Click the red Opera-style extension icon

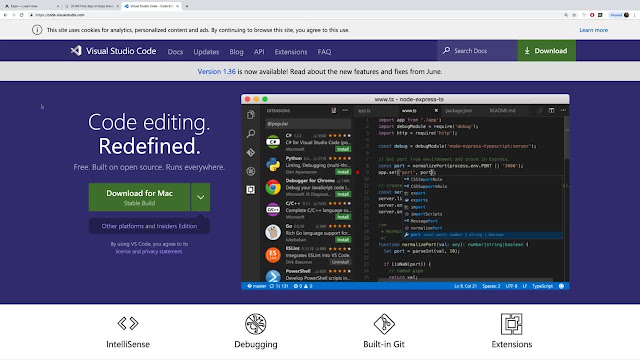click(x=592, y=15)
